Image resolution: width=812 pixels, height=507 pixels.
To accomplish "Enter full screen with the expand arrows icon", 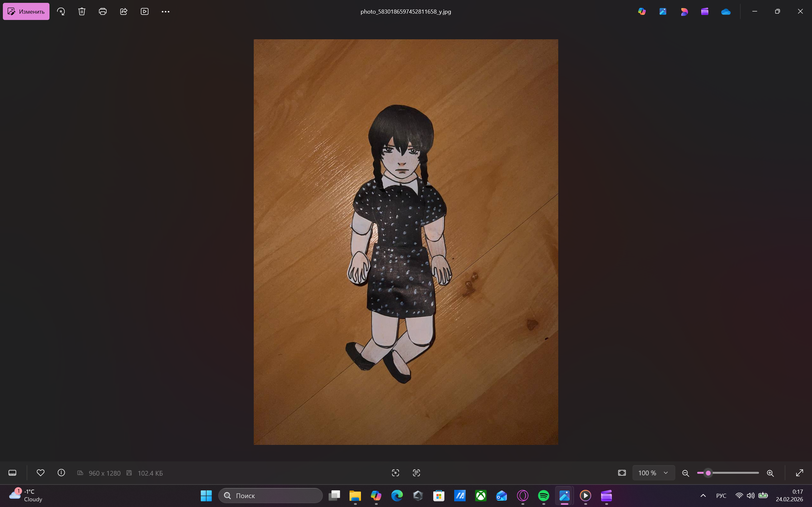I will (800, 473).
